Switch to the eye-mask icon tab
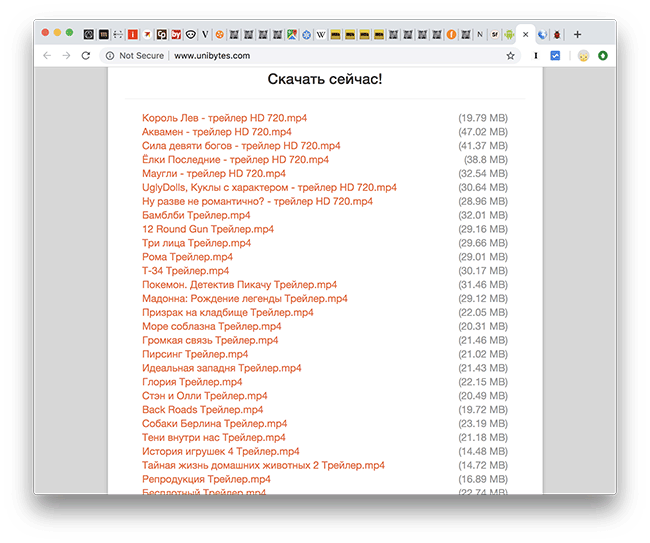The image size is (650, 543). (x=191, y=34)
